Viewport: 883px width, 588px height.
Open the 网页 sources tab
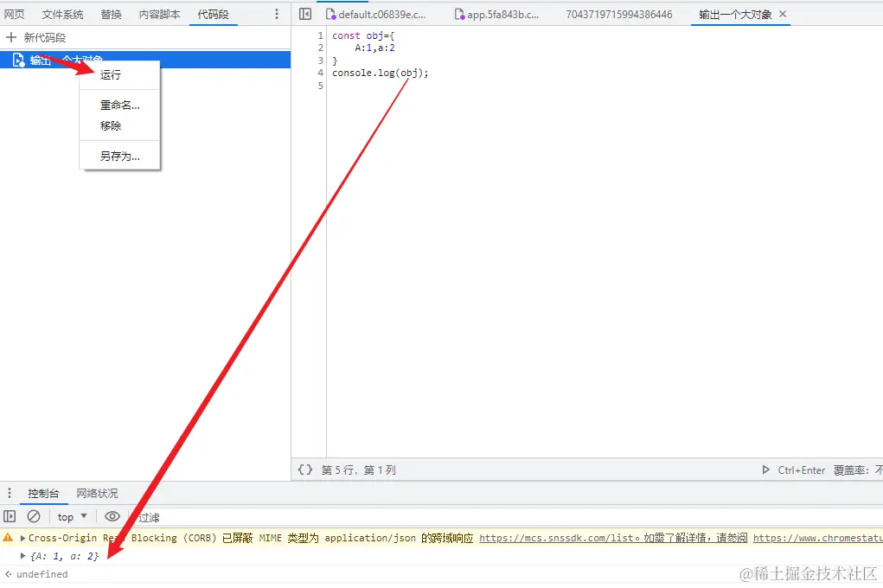14,15
